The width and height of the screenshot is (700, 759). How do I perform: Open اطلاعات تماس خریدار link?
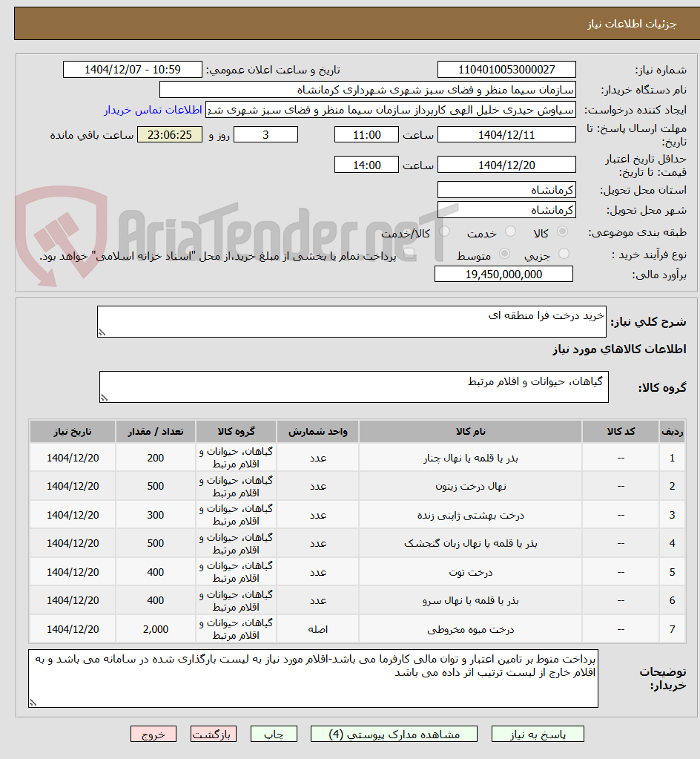[153, 110]
